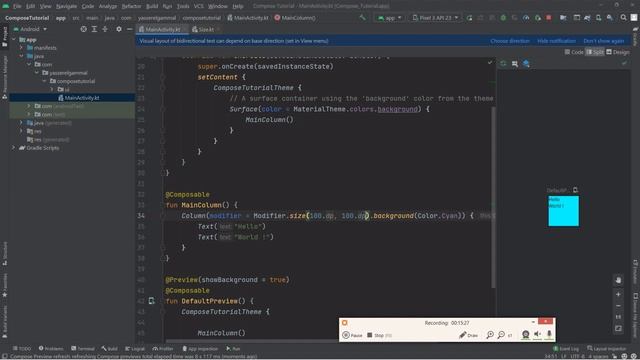The image size is (640, 360).
Task: Open the Build menu
Action: pos(152,6)
